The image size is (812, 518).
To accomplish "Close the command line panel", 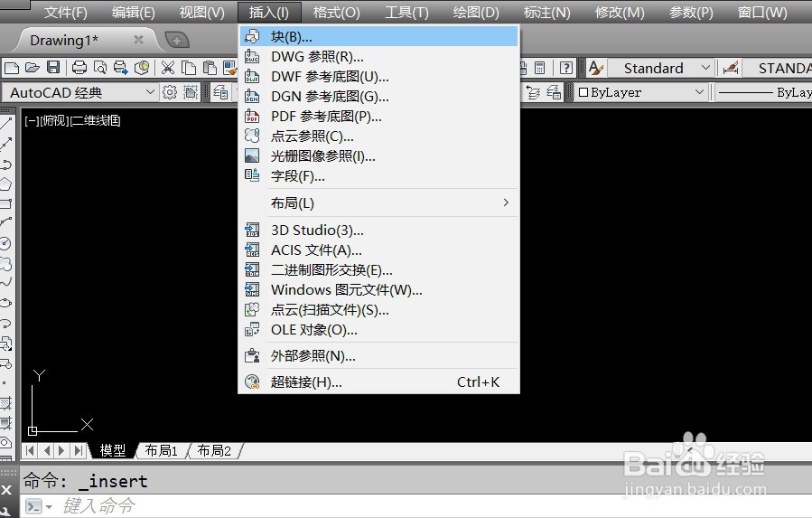I will coord(6,489).
